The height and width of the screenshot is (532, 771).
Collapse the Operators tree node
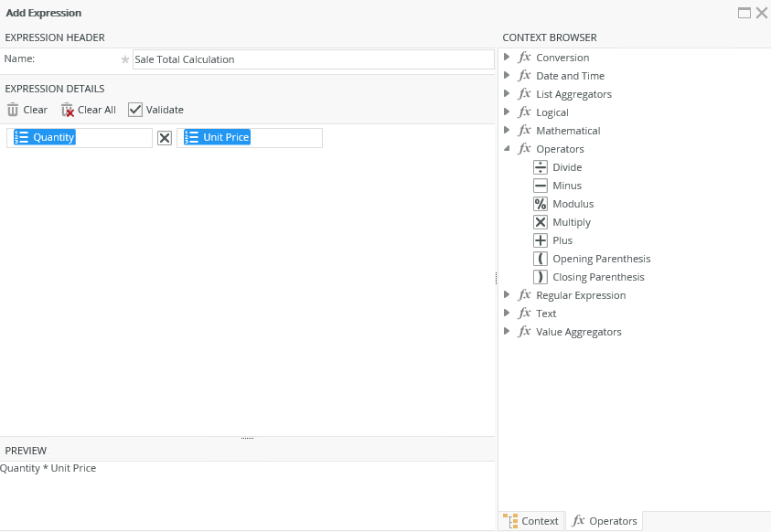coord(508,149)
